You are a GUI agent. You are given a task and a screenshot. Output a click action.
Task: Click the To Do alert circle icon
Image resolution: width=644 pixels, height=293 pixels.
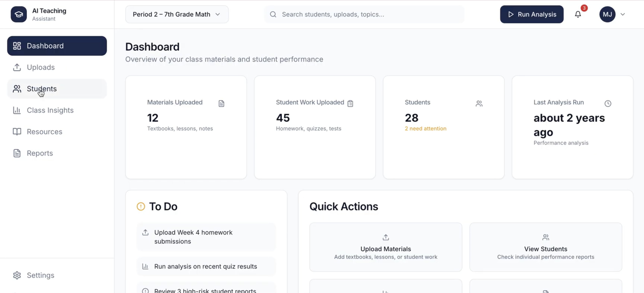pyautogui.click(x=141, y=207)
